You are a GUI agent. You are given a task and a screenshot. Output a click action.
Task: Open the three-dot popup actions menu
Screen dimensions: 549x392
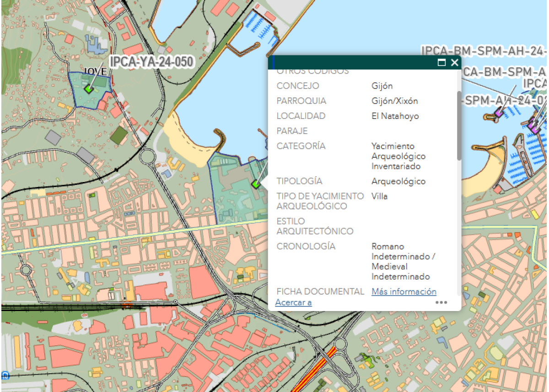click(441, 302)
